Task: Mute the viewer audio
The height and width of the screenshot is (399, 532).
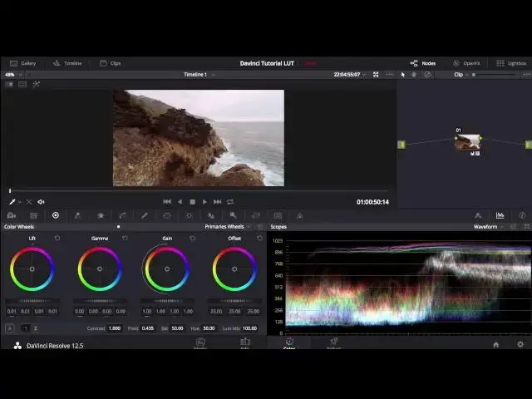Action: (x=41, y=202)
